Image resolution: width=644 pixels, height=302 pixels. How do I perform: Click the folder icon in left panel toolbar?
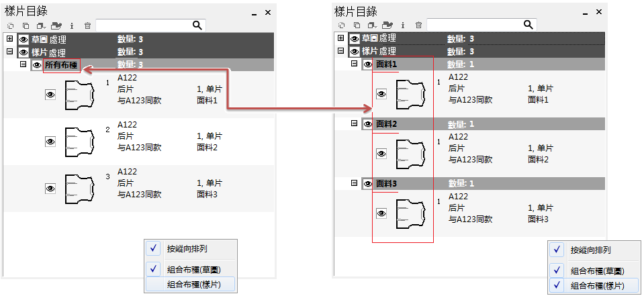coord(56,26)
